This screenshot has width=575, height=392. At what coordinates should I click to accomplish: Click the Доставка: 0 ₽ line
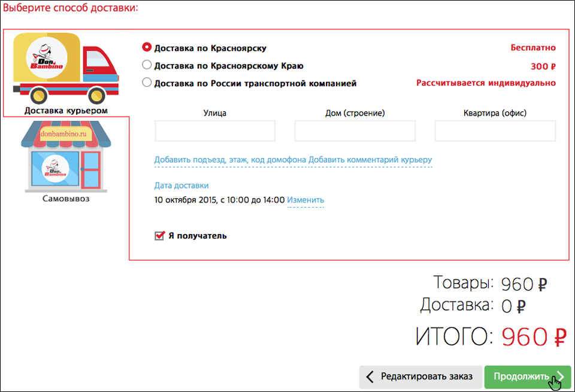473,305
